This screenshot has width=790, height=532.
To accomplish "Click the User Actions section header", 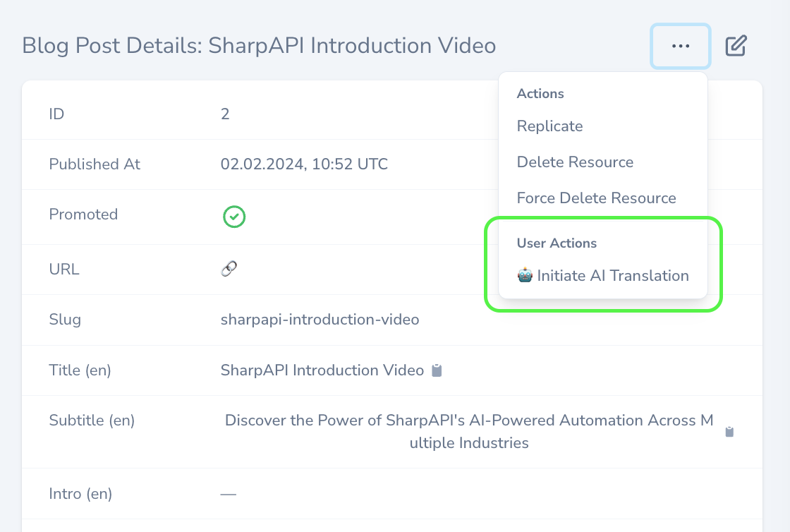I will (557, 243).
